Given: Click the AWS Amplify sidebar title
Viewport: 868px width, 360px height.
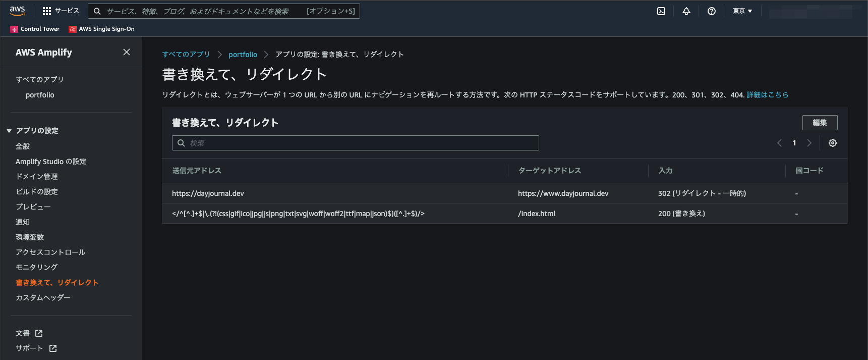Looking at the screenshot, I should [44, 53].
